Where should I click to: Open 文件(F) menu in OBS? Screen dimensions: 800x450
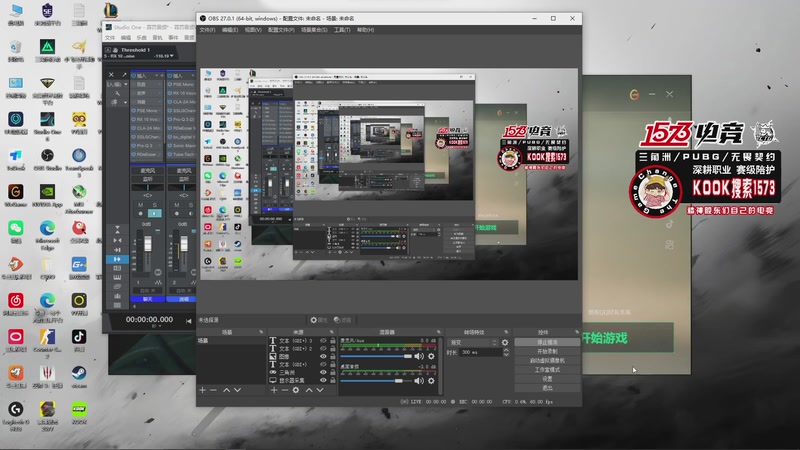207,30
